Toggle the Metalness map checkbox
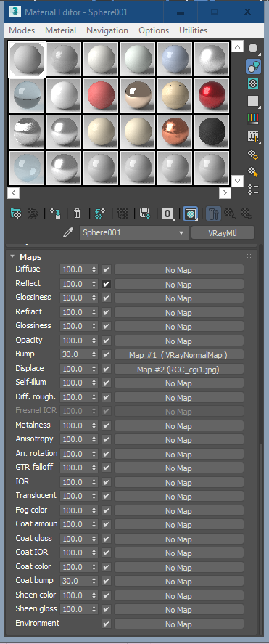269x644 pixels. 107,425
